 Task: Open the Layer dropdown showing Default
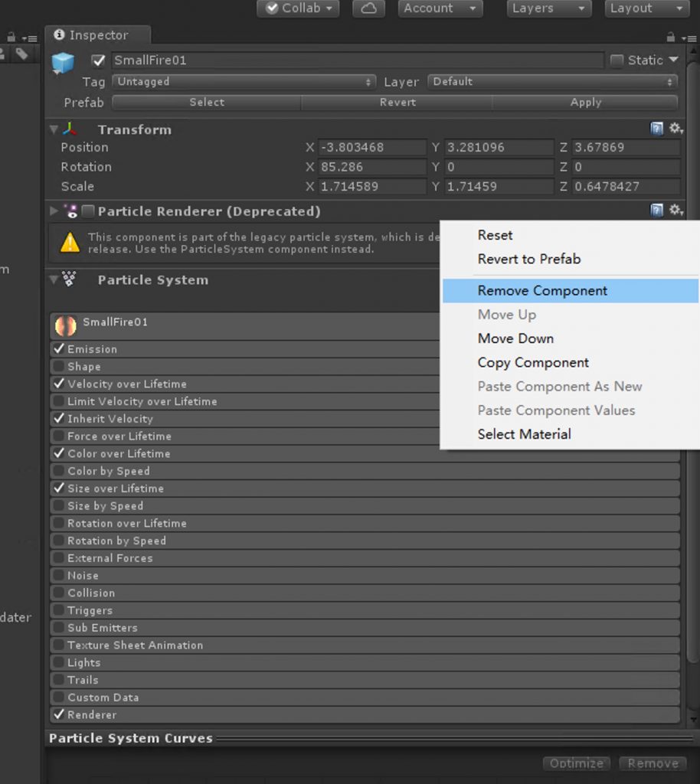click(553, 82)
